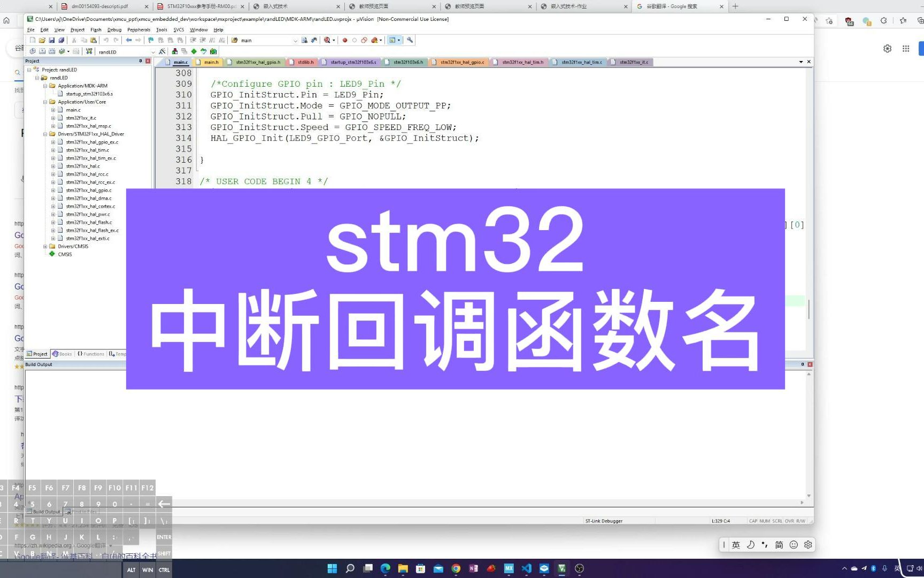The image size is (924, 578).
Task: Open Visual Studio Code from taskbar
Action: 526,568
